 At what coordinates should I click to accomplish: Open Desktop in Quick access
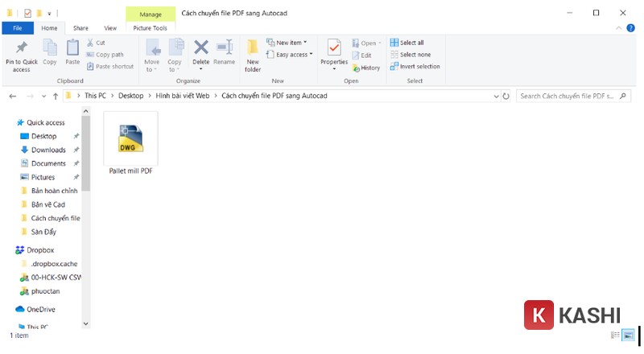click(x=44, y=136)
